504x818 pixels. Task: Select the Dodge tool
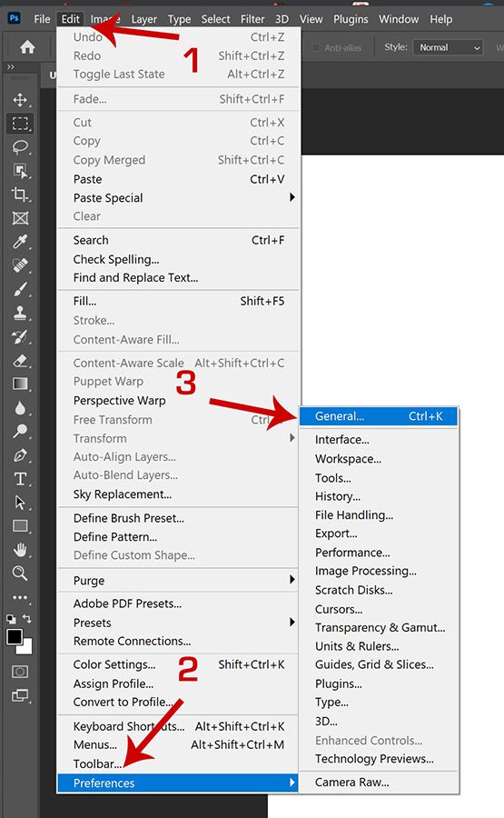pyautogui.click(x=20, y=432)
